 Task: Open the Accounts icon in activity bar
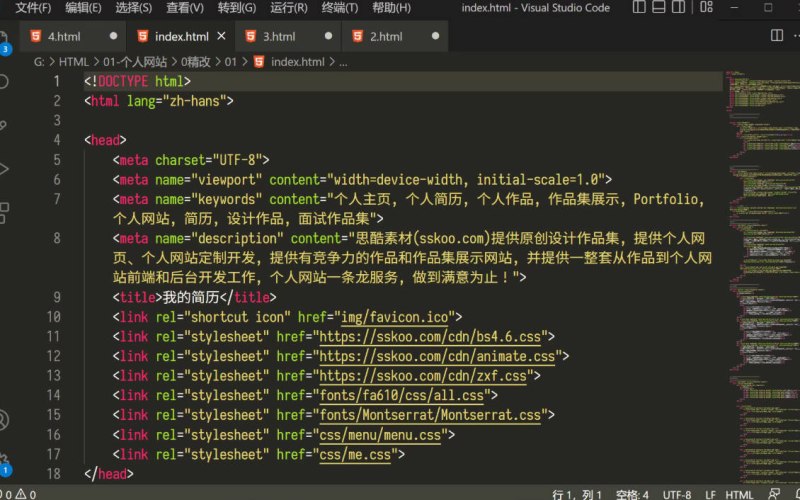click(x=4, y=419)
